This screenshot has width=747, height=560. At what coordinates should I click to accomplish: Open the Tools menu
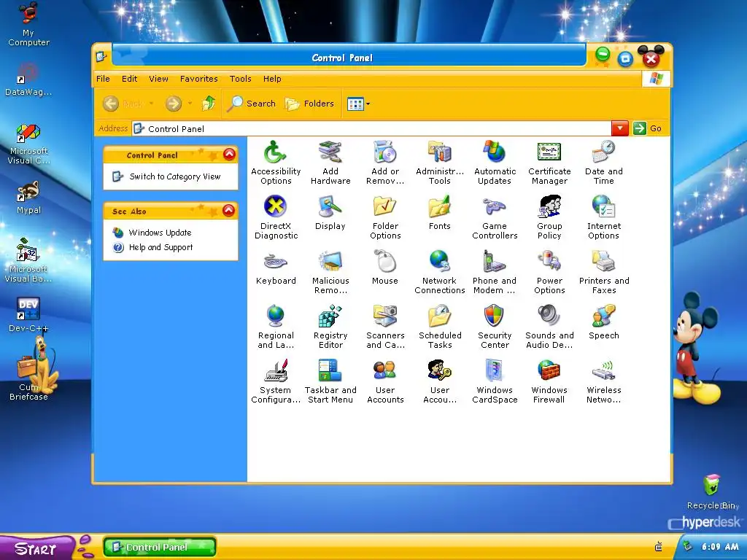pyautogui.click(x=240, y=79)
